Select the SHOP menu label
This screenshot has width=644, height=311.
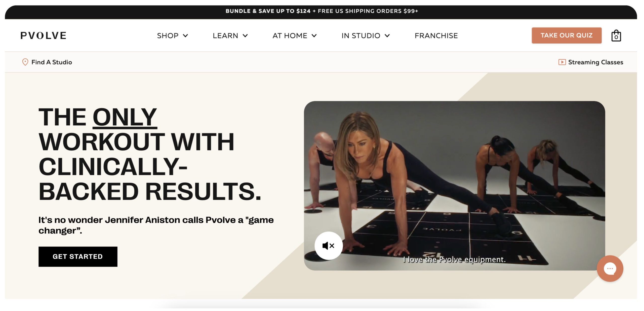(168, 36)
